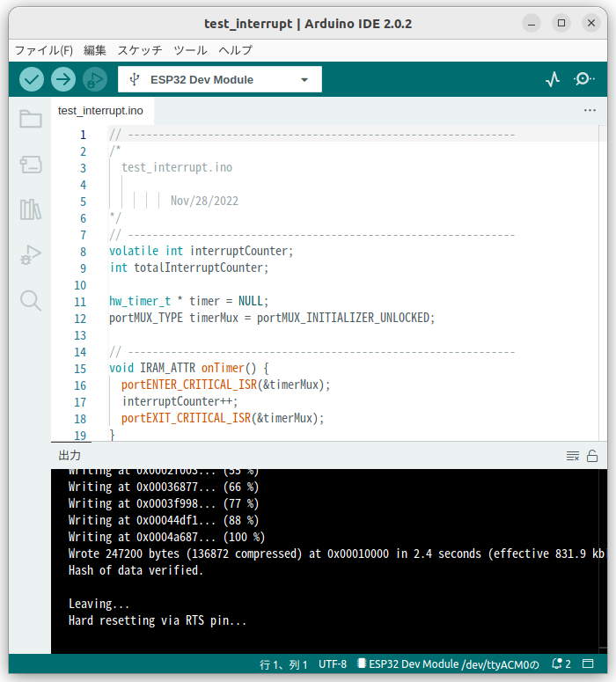Click 'Writing at 0x0004a687... (100 %)' line
616x682 pixels.
tap(166, 537)
